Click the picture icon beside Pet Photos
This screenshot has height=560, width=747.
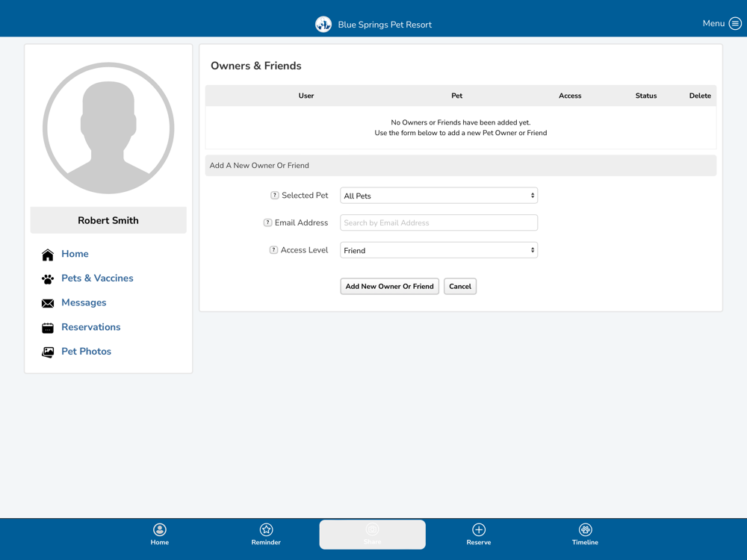click(48, 352)
